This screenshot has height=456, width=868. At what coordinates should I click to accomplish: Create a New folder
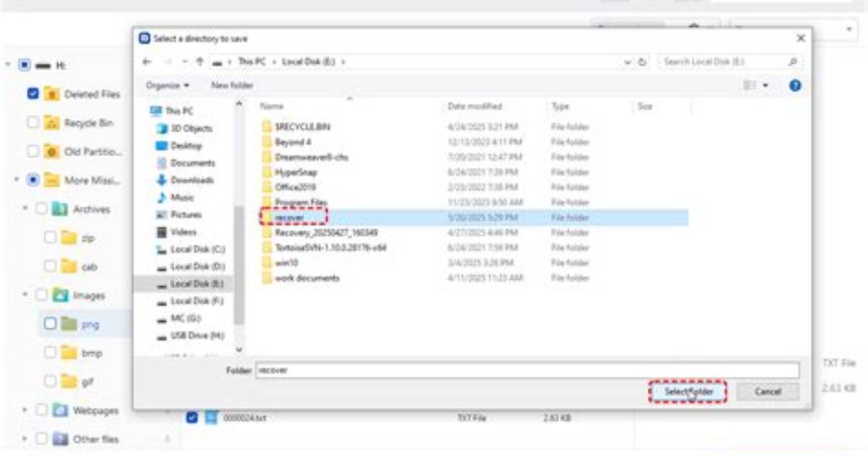click(232, 86)
